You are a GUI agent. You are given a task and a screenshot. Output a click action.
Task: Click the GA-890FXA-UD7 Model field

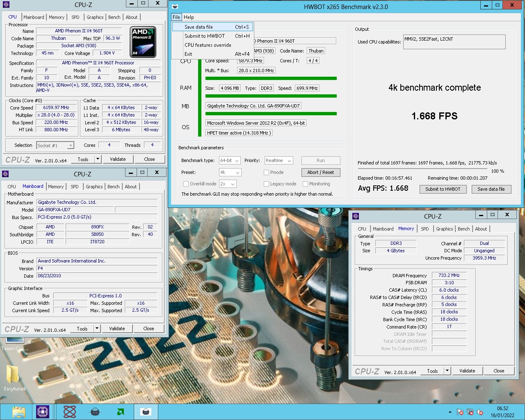(75, 210)
